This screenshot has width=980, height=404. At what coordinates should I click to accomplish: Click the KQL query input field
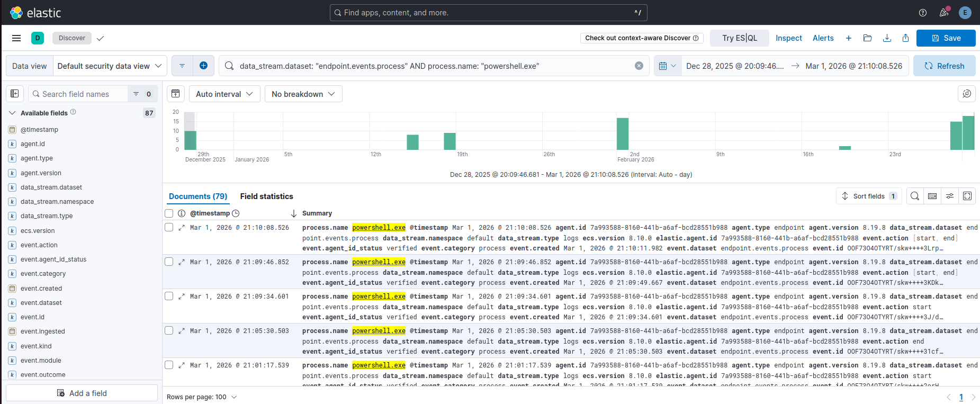[433, 66]
